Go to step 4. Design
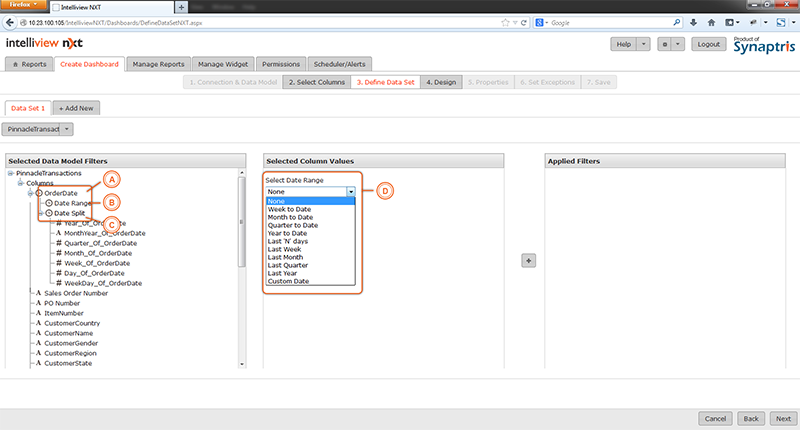The height and width of the screenshot is (430, 800). click(439, 82)
